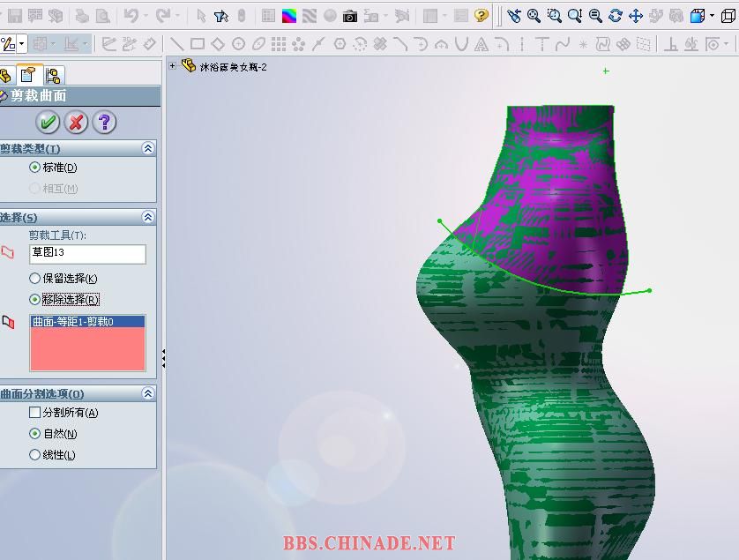Collapse the 曲面分割选项(O) section

148,393
